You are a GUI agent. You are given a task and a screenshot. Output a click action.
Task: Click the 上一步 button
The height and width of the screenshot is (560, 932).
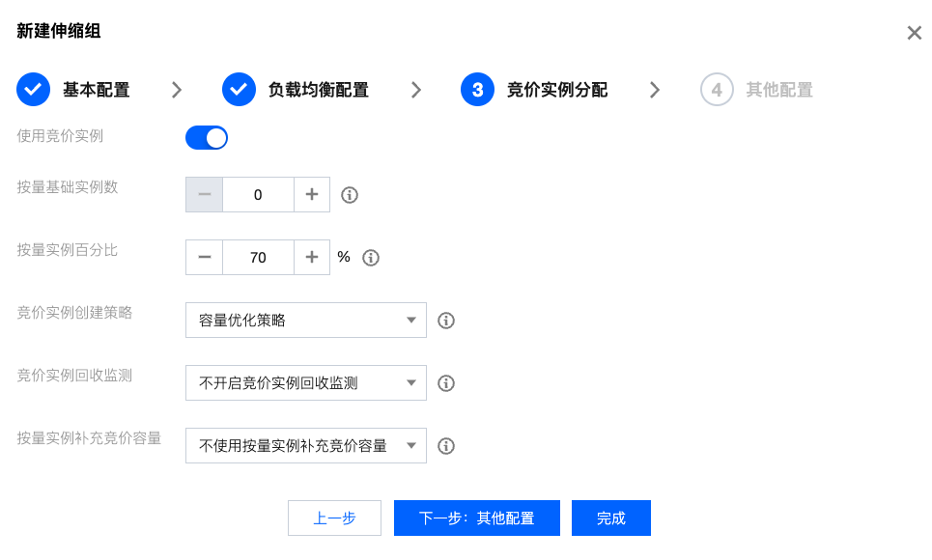coord(334,518)
